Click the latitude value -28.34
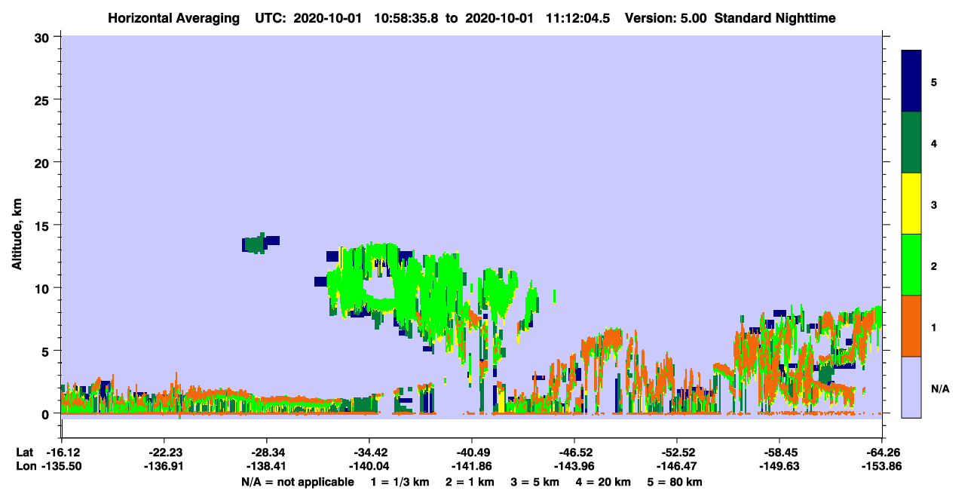This screenshot has width=980, height=503. click(266, 452)
